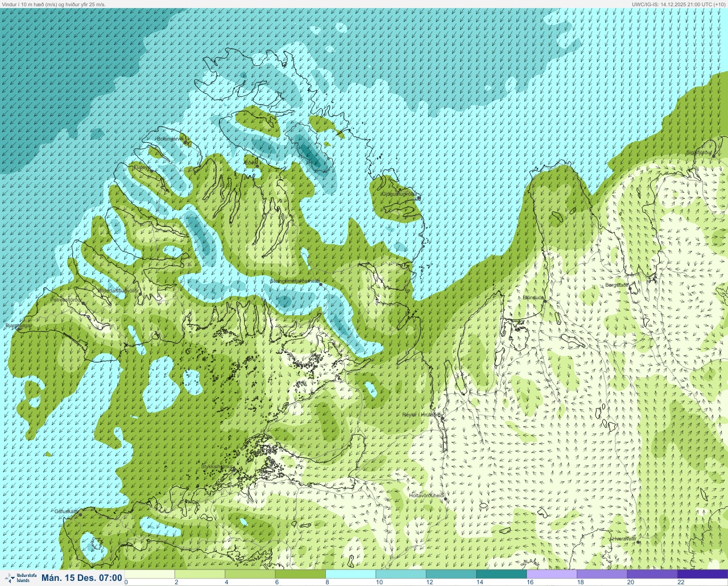Image resolution: width=728 pixels, height=586 pixels.
Task: Click the 18–20 m/s purple swatch
Action: [x=602, y=574]
